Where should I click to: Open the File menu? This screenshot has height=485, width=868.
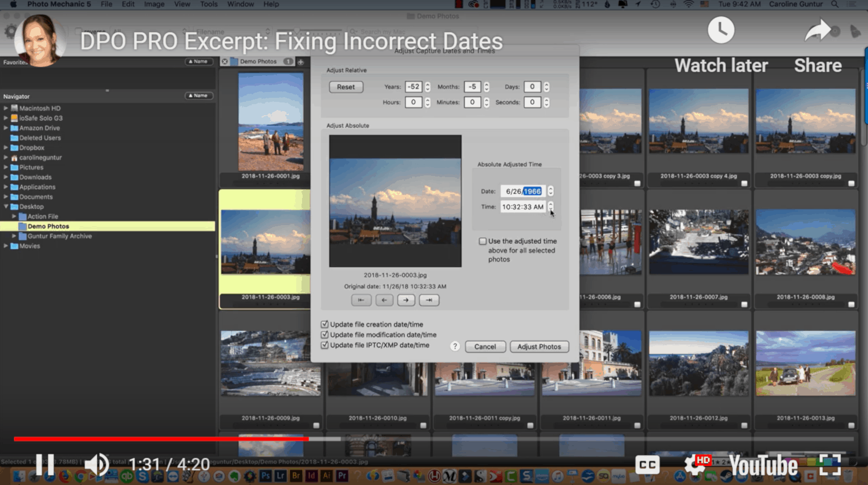106,4
